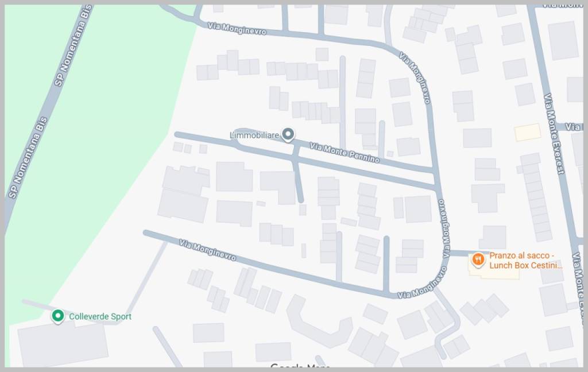This screenshot has width=588, height=372.
Task: Click the orange restaurant pin icon
Action: [478, 259]
